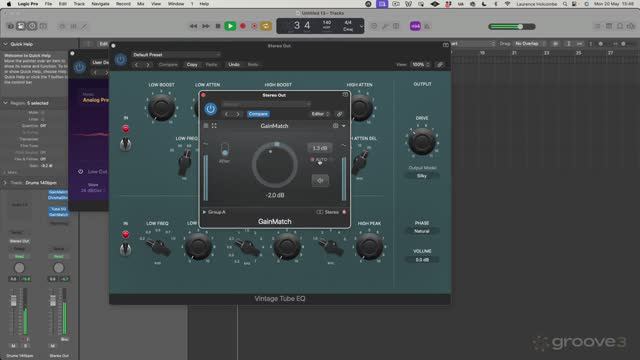Viewport: 640px width, 360px height.
Task: Toggle Stereo mode in GainMatch footer
Action: [x=328, y=212]
